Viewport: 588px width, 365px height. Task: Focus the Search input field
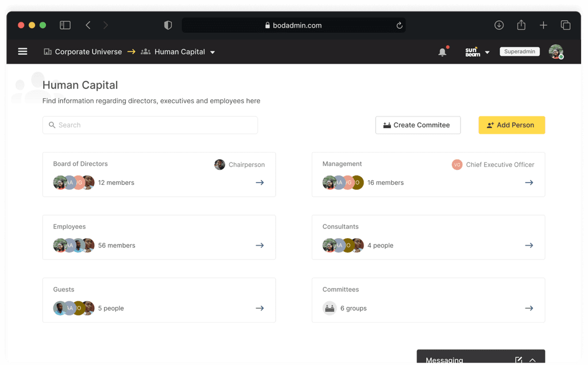150,125
